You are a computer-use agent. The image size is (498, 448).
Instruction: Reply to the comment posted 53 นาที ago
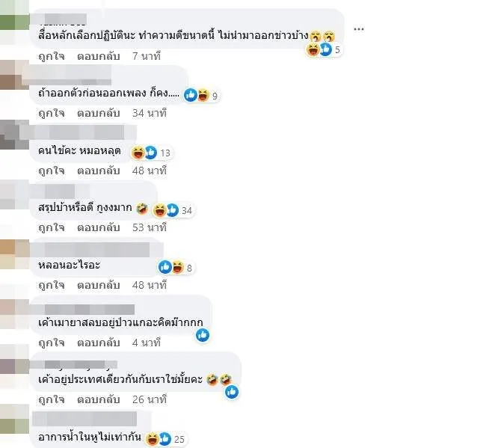tap(99, 227)
